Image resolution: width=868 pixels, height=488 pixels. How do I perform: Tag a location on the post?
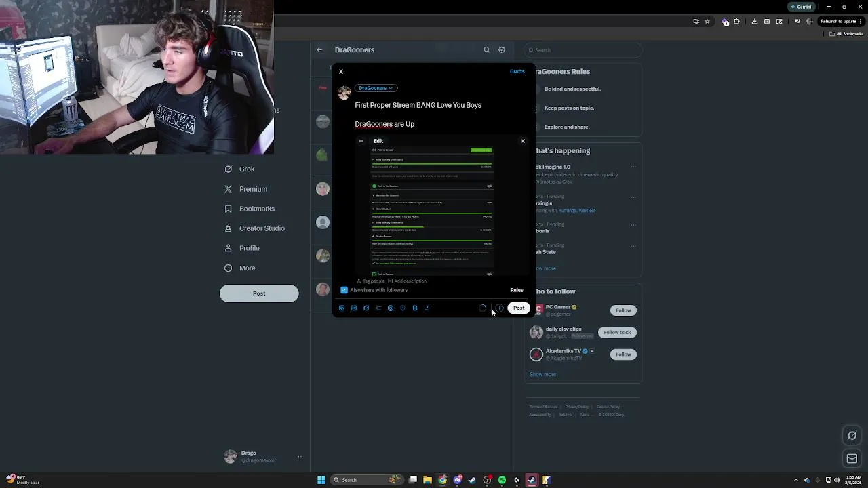tap(403, 308)
